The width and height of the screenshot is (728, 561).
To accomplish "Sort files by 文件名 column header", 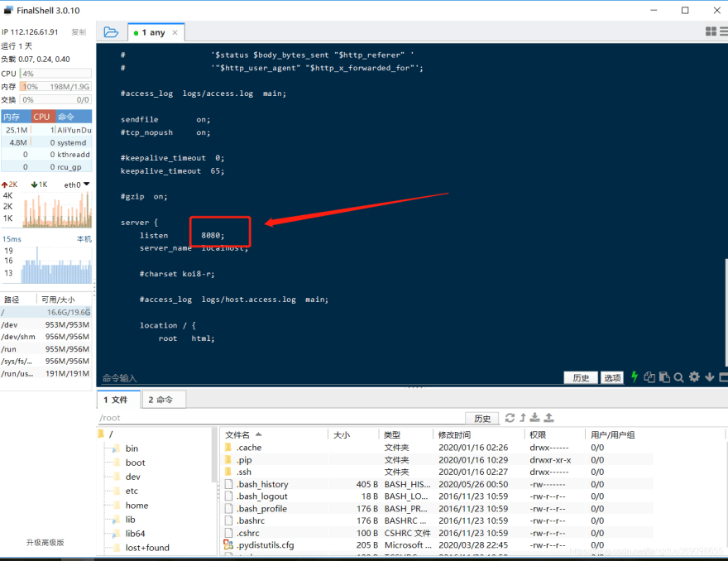I will pyautogui.click(x=274, y=434).
